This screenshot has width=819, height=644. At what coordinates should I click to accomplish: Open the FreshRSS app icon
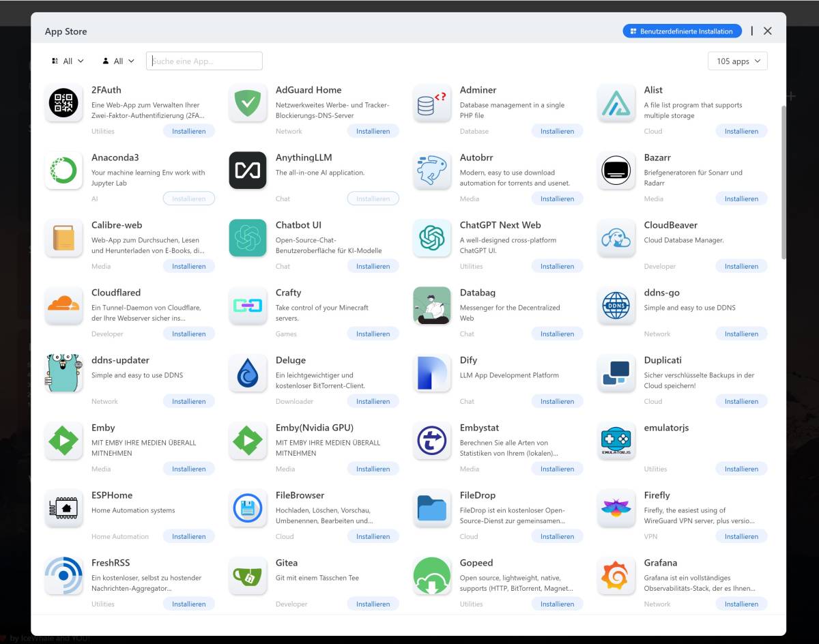63,576
